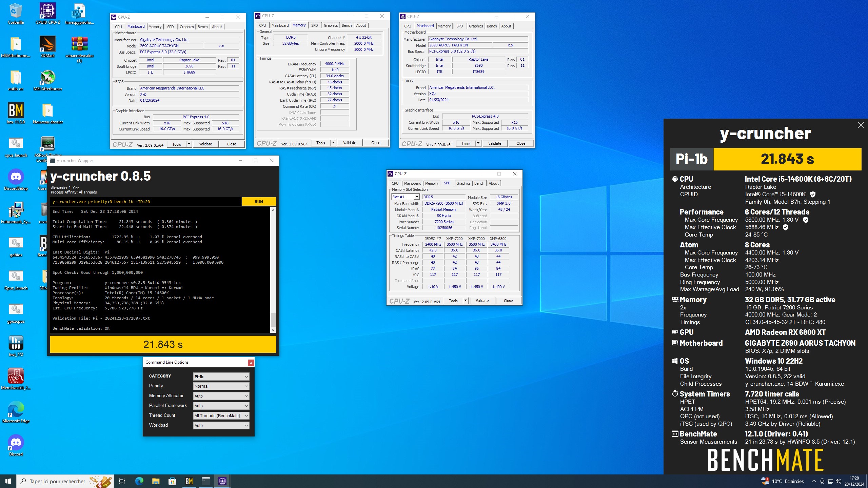Switch to Bench tab in Memory CPU-Z window
The image size is (868, 488).
(347, 25)
